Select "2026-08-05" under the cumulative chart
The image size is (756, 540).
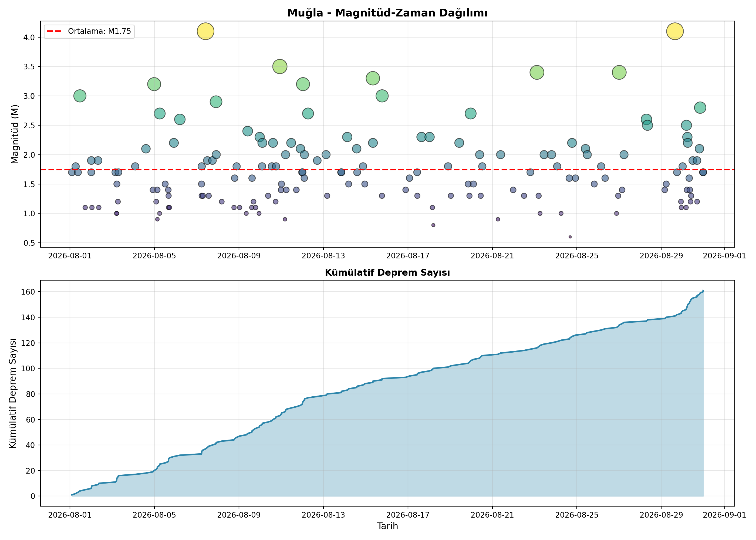tap(154, 515)
